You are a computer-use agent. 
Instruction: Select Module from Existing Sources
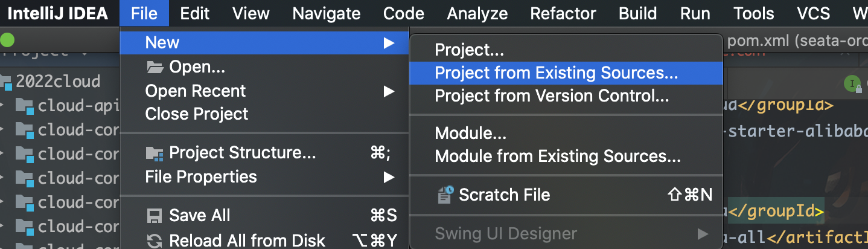557,157
